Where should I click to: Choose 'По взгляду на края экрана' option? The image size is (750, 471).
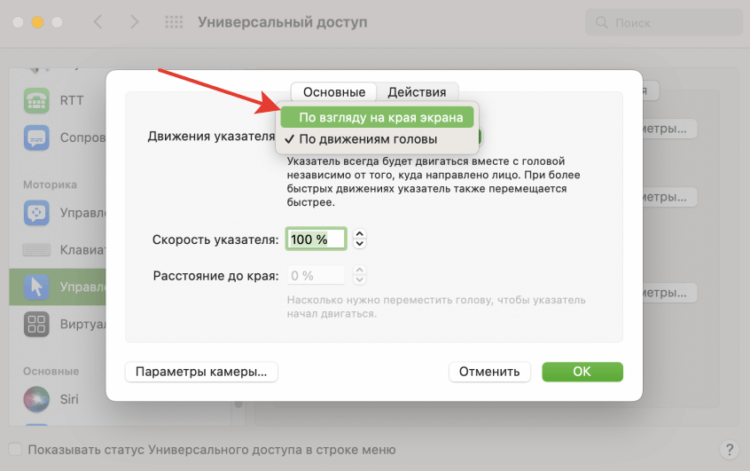click(377, 117)
